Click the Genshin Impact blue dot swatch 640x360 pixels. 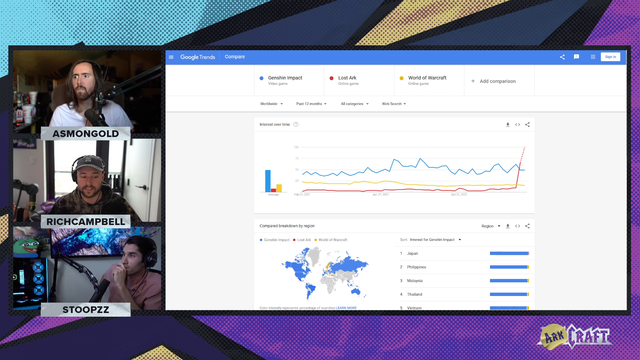[x=262, y=78]
